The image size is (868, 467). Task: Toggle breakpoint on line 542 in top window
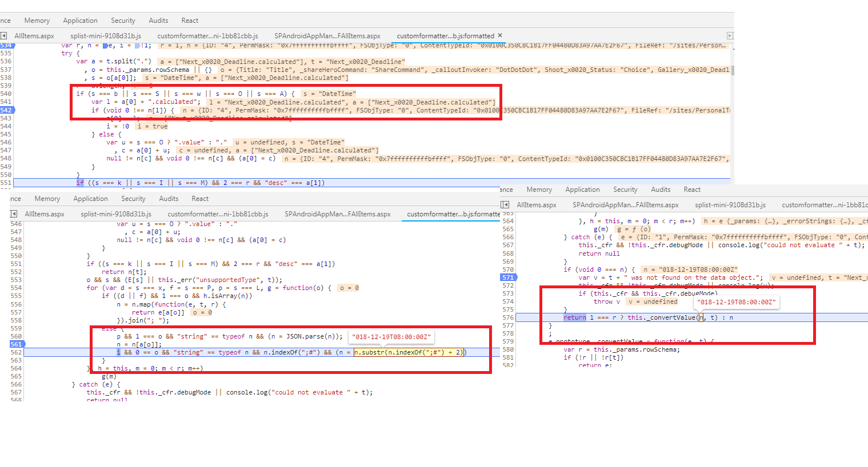click(6, 110)
